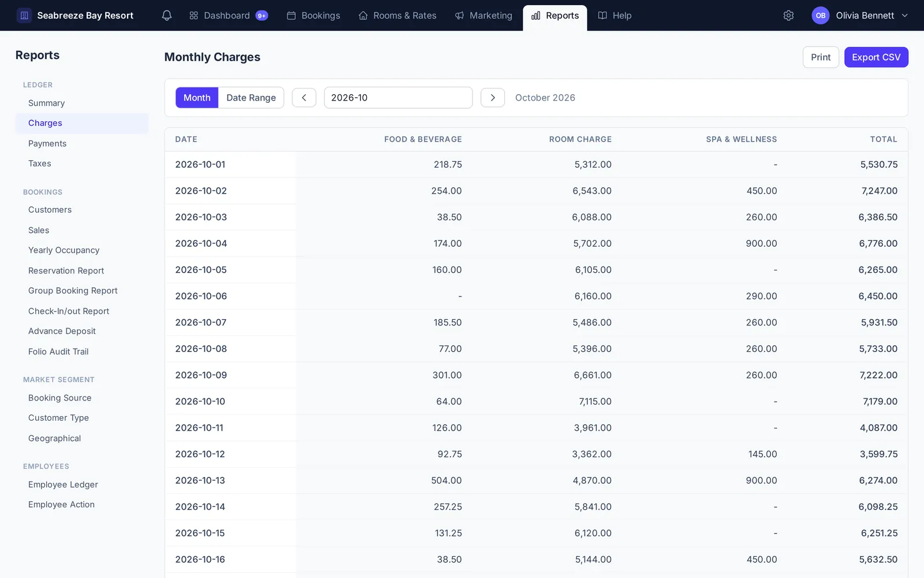Open the Help tab
924x578 pixels.
tap(614, 16)
